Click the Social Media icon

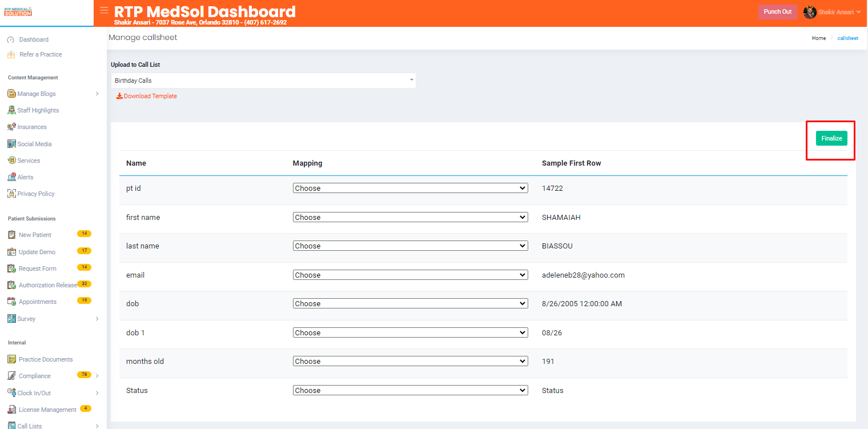pyautogui.click(x=11, y=144)
